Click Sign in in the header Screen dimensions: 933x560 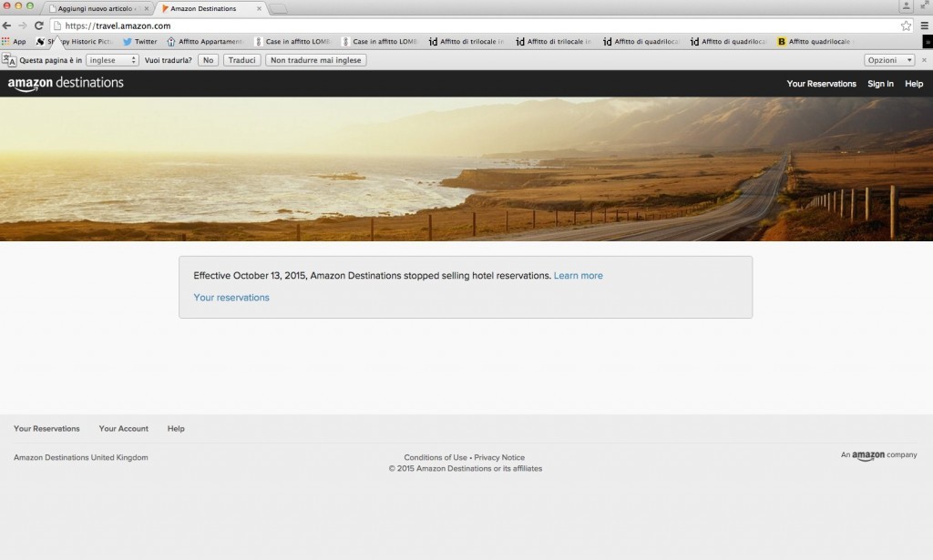point(880,84)
